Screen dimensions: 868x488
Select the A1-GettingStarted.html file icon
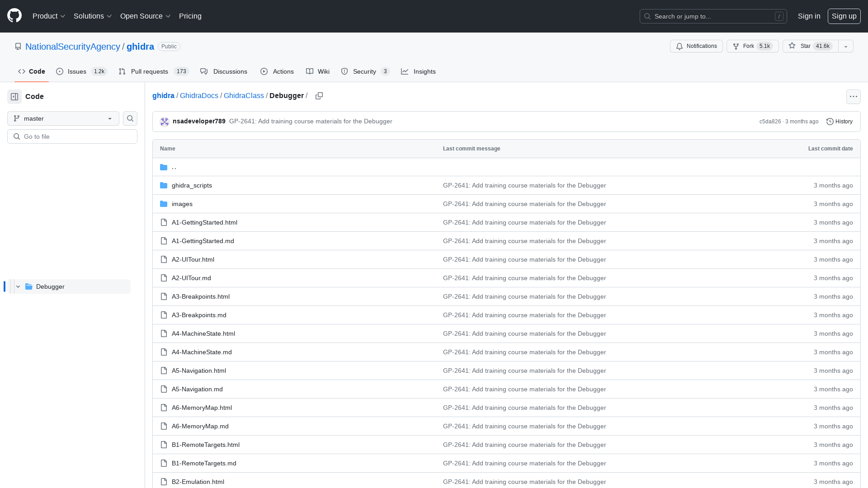pos(164,223)
